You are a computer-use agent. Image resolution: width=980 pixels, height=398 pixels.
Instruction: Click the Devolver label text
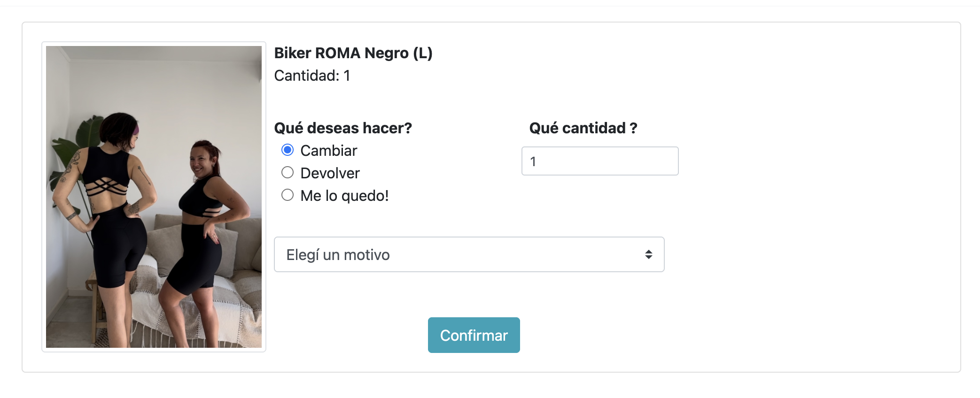(330, 173)
